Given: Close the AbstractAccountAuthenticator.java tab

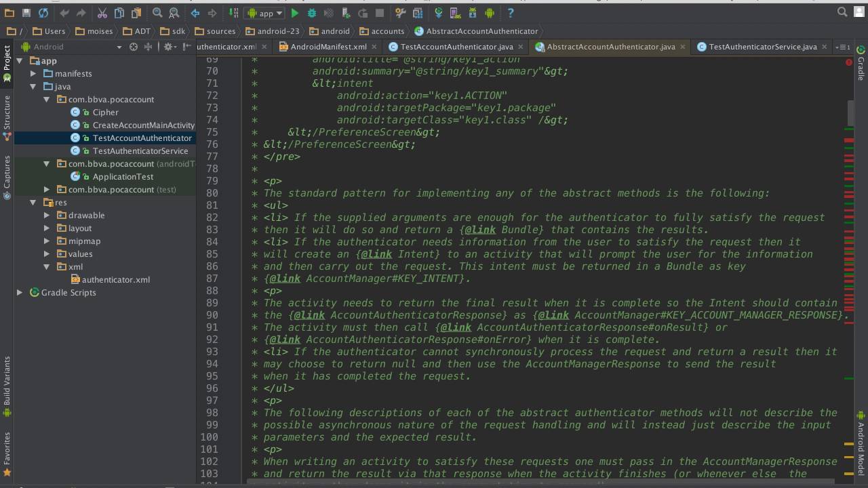Looking at the screenshot, I should [x=682, y=47].
